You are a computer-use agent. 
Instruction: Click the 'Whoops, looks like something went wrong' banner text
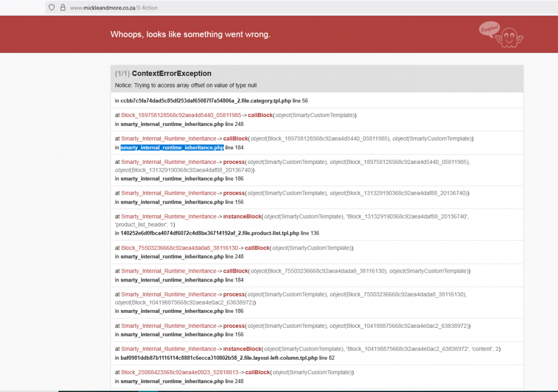[190, 35]
